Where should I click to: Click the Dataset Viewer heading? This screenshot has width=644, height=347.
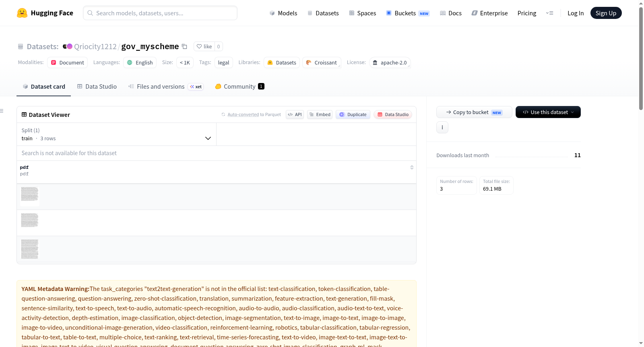pos(46,115)
